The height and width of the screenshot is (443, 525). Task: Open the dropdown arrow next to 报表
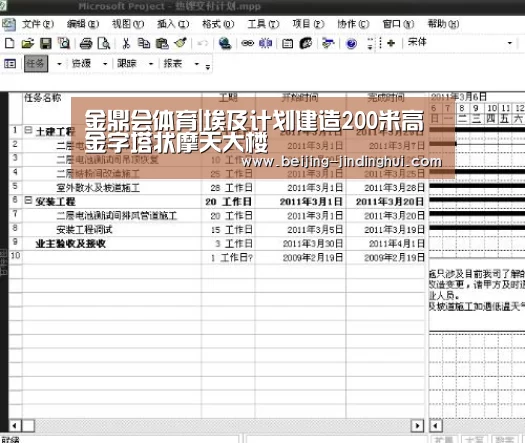(197, 63)
